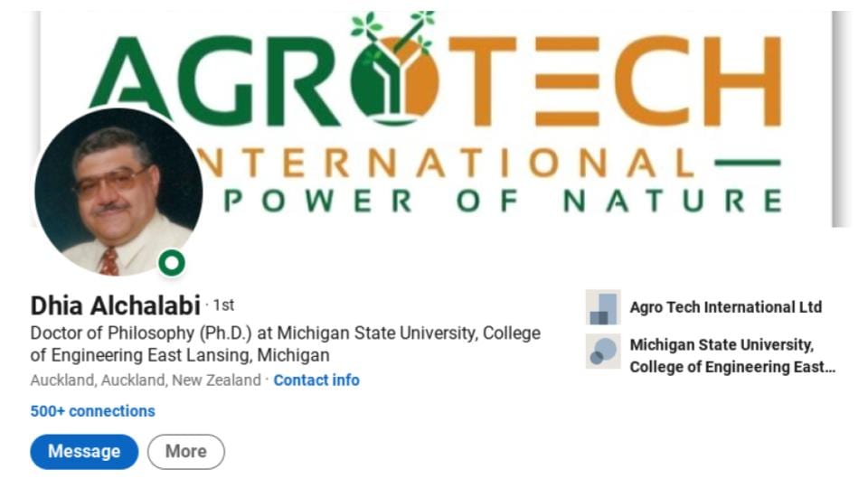Click the Auckland, New Zealand location text

(145, 380)
